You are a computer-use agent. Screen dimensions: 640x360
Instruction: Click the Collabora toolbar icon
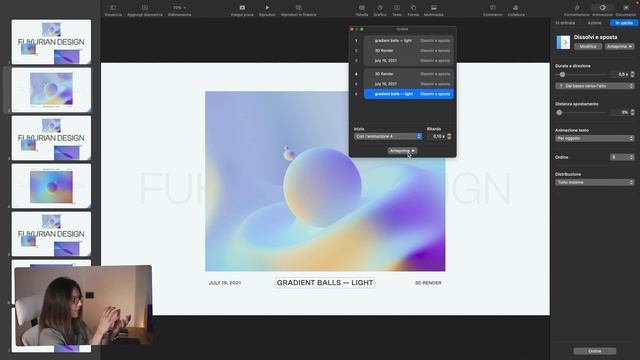point(516,8)
